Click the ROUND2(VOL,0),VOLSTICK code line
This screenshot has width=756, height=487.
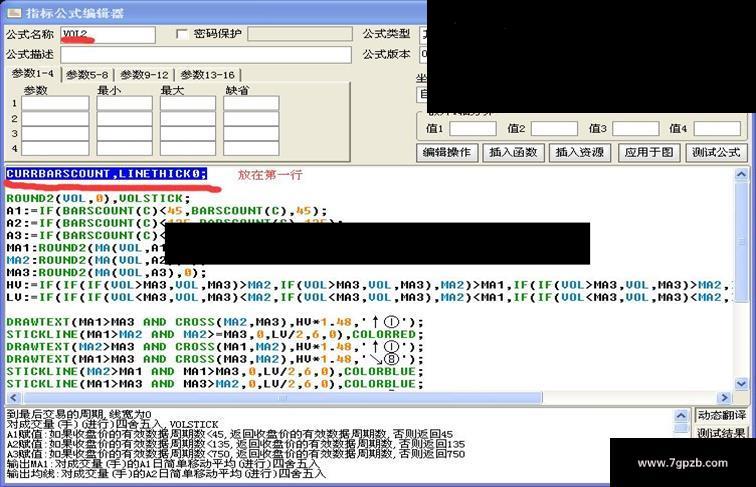pyautogui.click(x=98, y=198)
